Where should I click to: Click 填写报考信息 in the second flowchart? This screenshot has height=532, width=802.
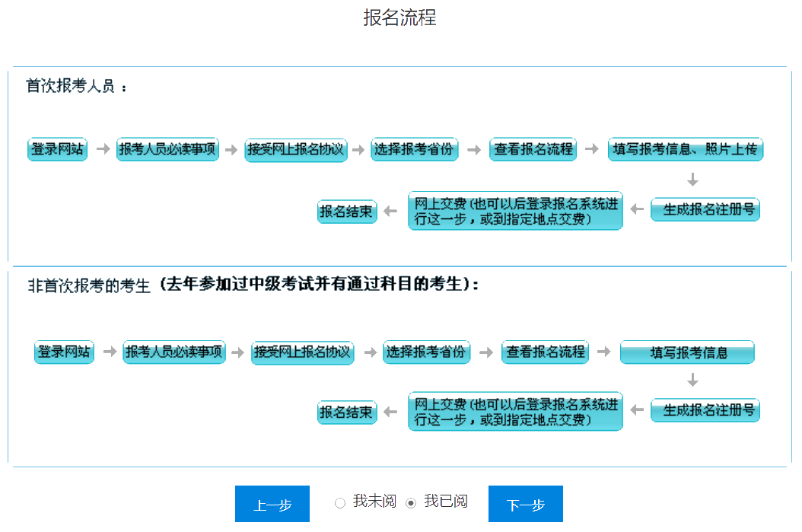(x=687, y=352)
